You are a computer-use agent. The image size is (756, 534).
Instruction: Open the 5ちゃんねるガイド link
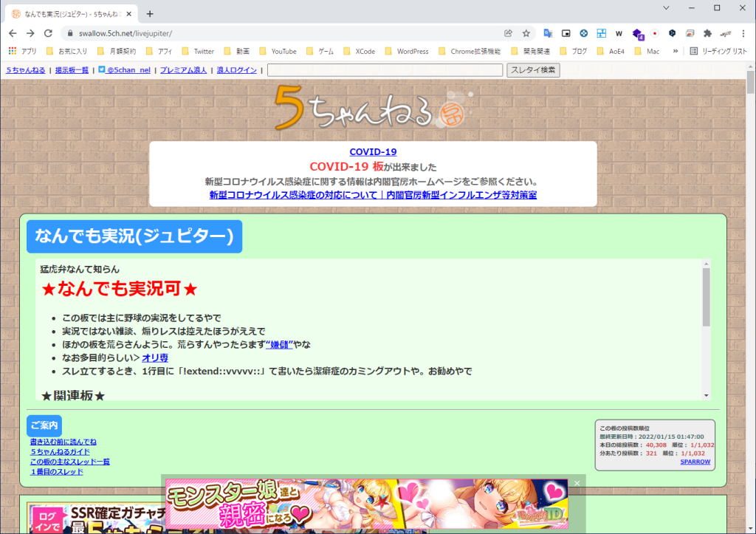point(60,451)
